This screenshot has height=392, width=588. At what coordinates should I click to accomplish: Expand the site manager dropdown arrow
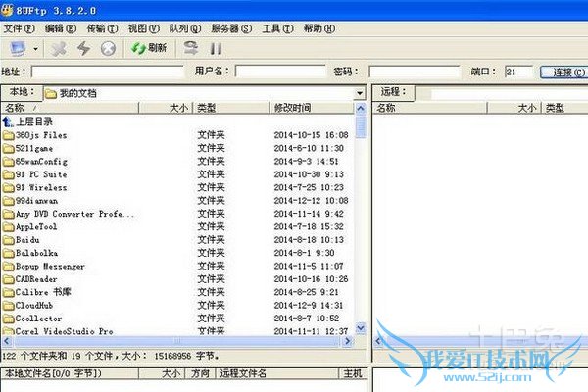[x=35, y=49]
